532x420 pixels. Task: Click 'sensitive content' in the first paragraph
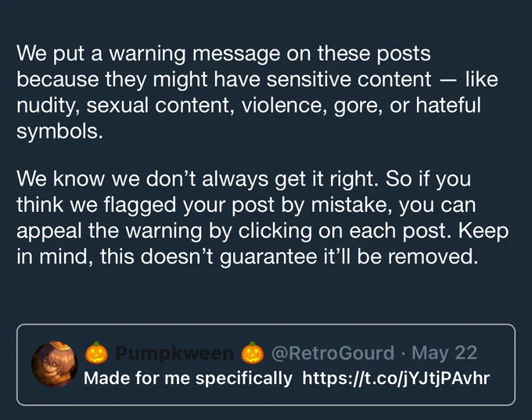[349, 80]
